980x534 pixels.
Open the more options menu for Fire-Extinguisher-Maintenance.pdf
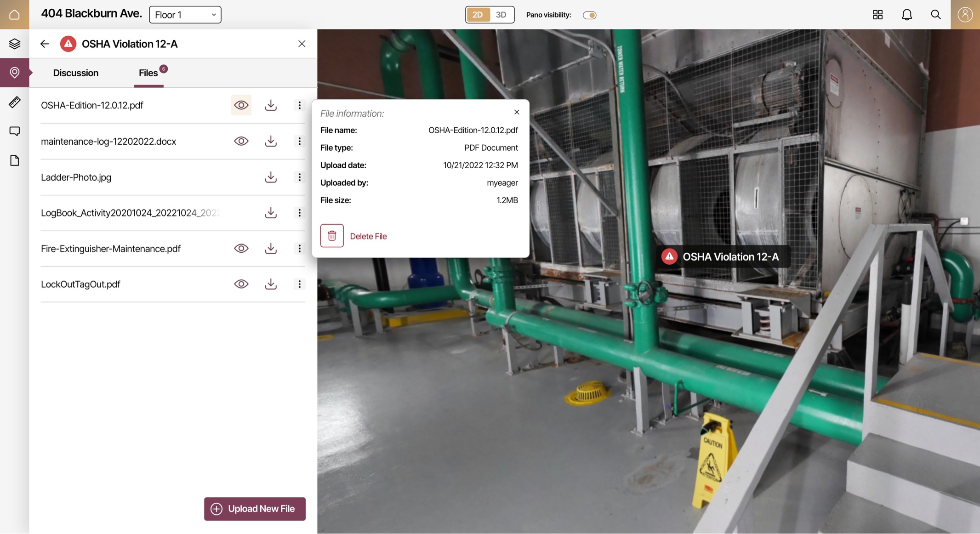tap(299, 249)
